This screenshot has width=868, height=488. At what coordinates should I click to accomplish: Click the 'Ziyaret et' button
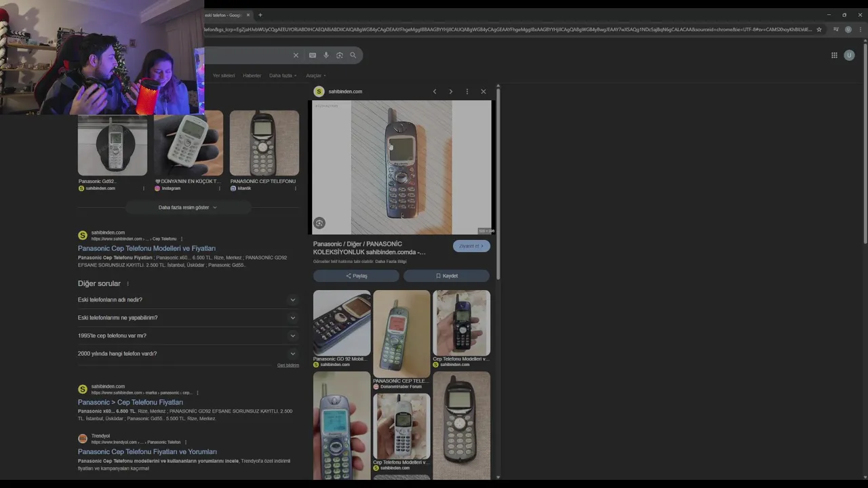pyautogui.click(x=471, y=246)
